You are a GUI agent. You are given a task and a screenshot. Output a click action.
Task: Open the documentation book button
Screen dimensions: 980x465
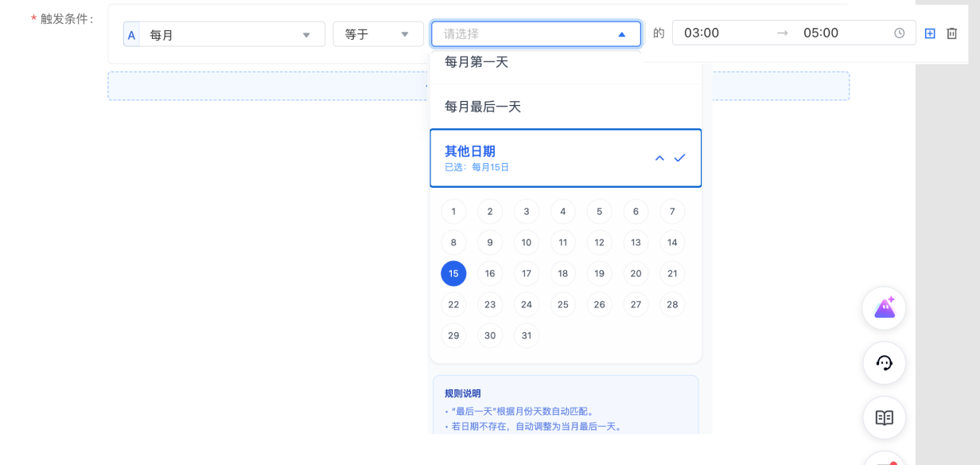click(x=885, y=418)
